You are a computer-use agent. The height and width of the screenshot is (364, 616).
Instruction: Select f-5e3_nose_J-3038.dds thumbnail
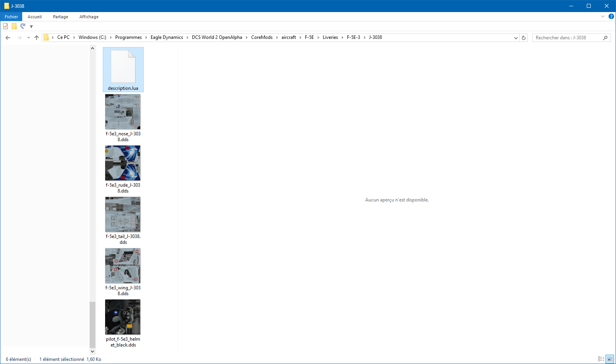[x=123, y=112]
